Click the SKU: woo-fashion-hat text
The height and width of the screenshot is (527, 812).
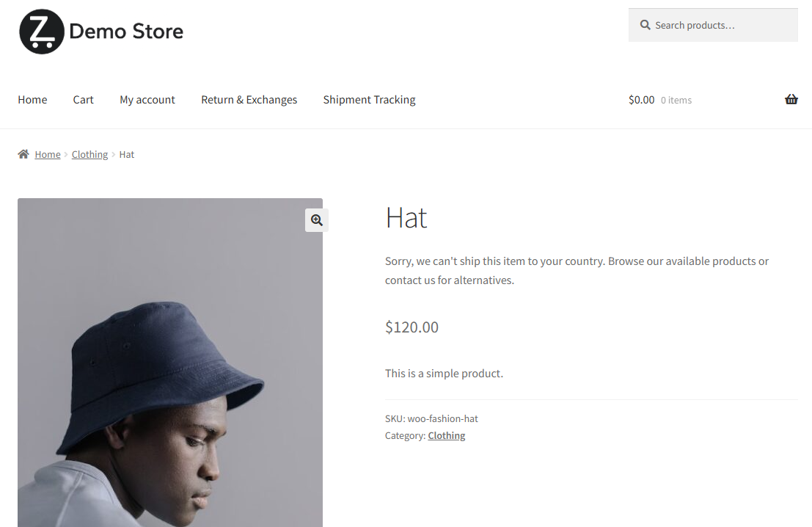(431, 418)
